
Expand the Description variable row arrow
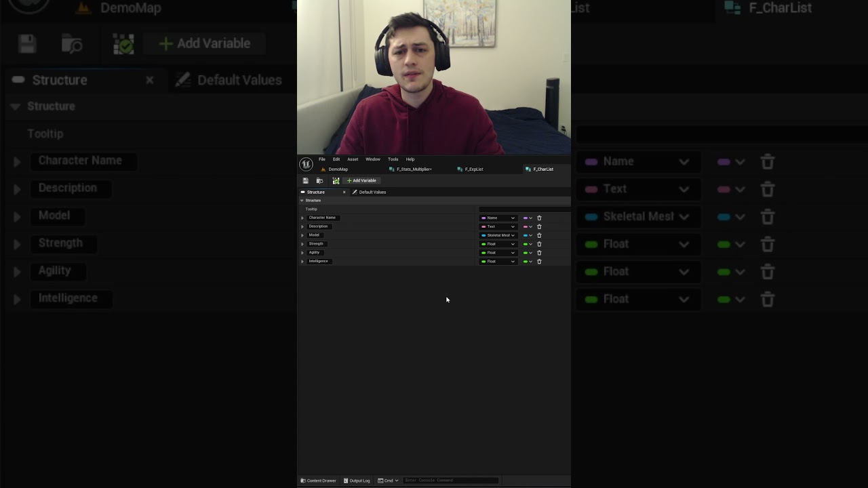coord(302,227)
